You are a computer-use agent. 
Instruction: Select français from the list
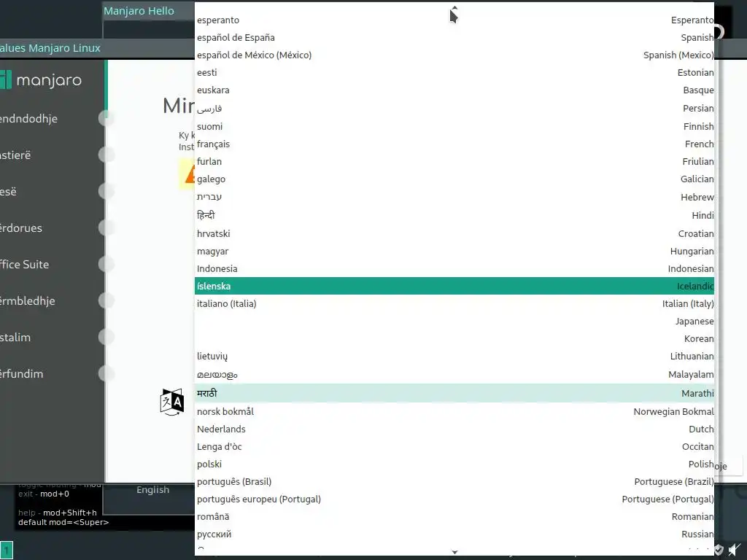pyautogui.click(x=454, y=144)
